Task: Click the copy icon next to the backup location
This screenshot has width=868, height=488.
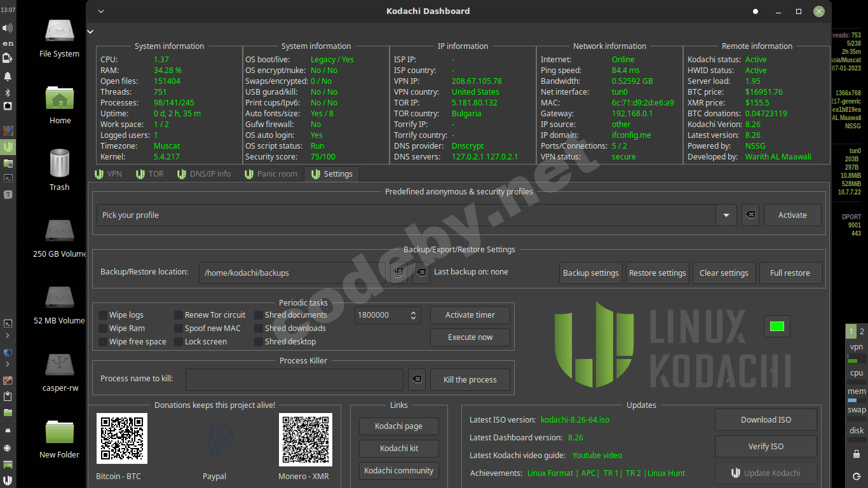Action: coord(399,273)
